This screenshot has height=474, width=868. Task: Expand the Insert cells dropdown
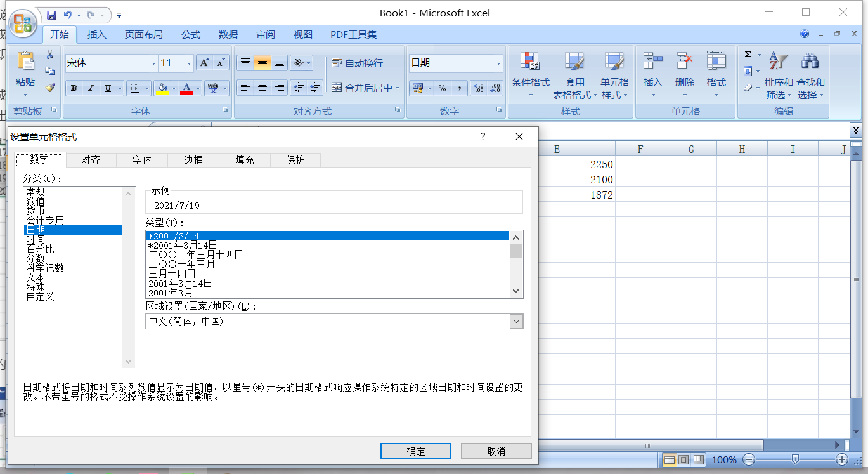652,95
